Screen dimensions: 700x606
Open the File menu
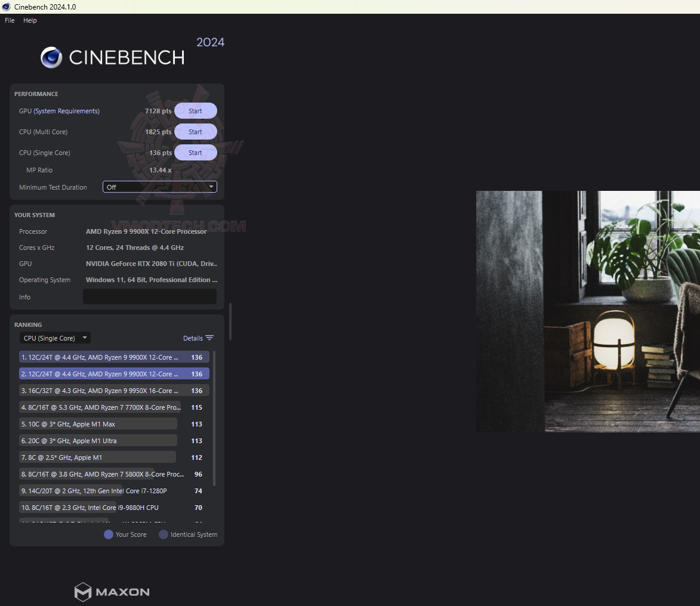10,20
